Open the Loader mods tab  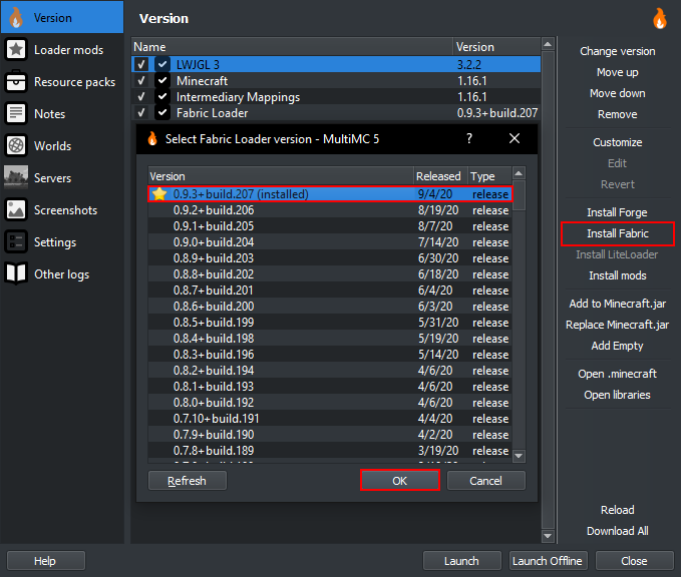62,49
